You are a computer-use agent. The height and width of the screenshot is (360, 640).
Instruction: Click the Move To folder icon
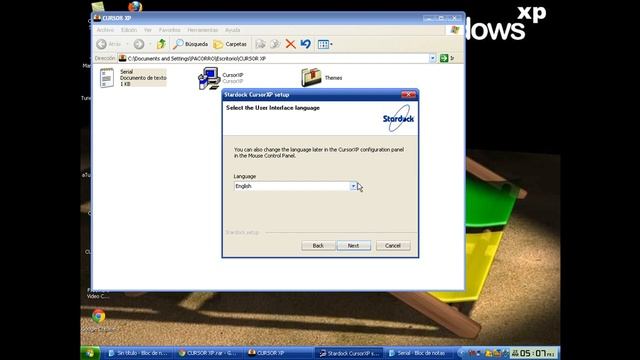[x=261, y=44]
